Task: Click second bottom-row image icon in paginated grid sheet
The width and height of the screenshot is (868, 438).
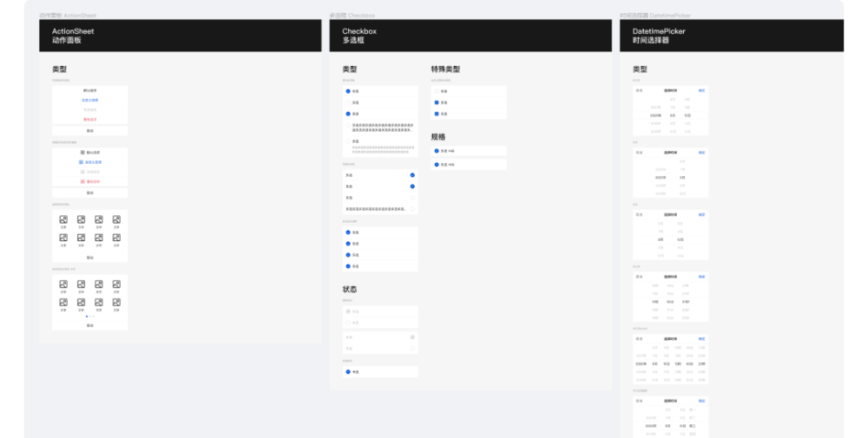Action: 81,303
